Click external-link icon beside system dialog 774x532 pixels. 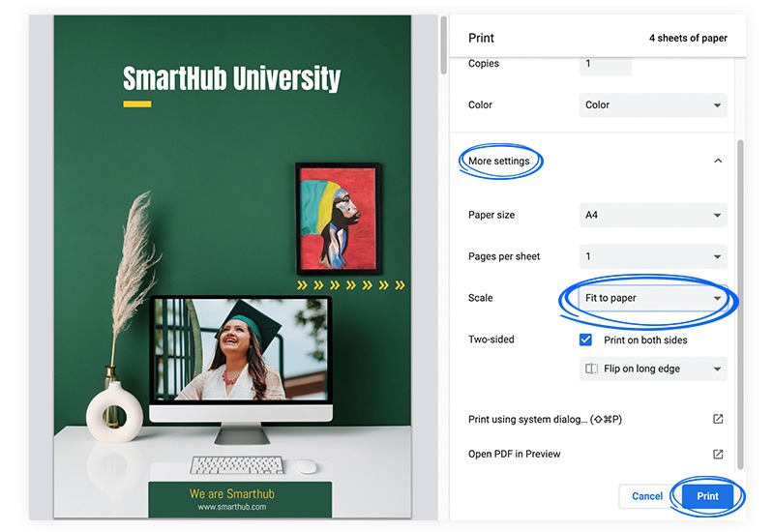coord(718,419)
